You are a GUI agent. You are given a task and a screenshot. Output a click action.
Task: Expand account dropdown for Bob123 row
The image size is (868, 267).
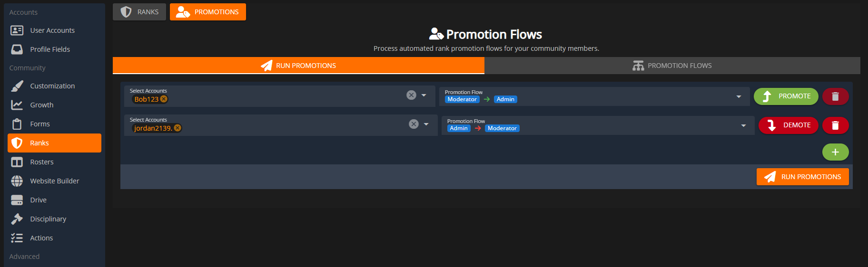[x=424, y=95]
